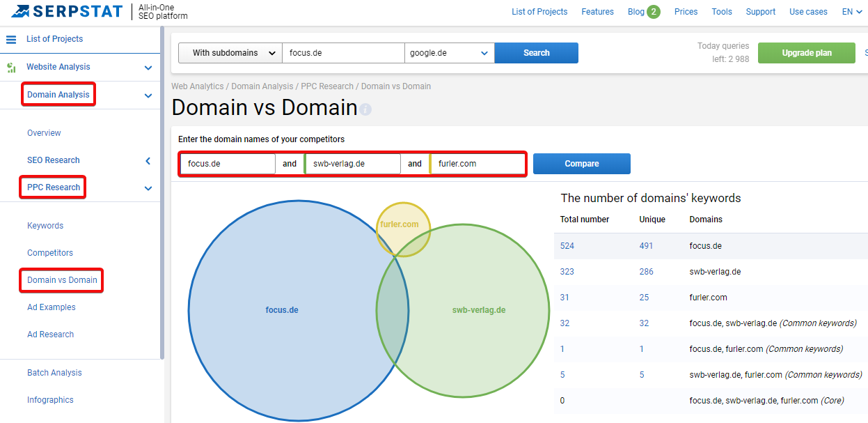The width and height of the screenshot is (868, 423).
Task: Click the Website Analysis chart icon
Action: point(11,68)
